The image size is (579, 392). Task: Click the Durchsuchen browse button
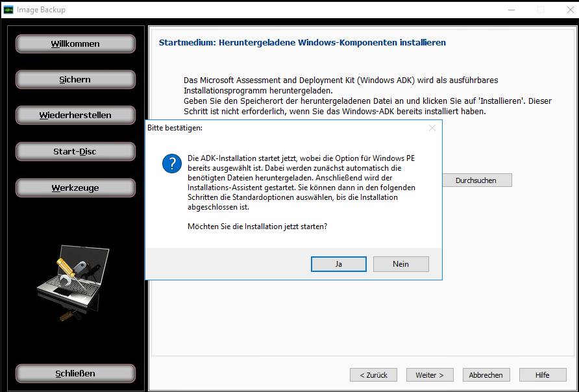[476, 180]
